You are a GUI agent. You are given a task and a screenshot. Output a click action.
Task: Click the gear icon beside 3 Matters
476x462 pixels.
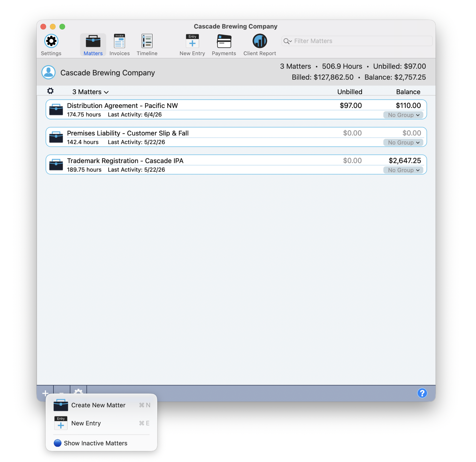pos(51,91)
